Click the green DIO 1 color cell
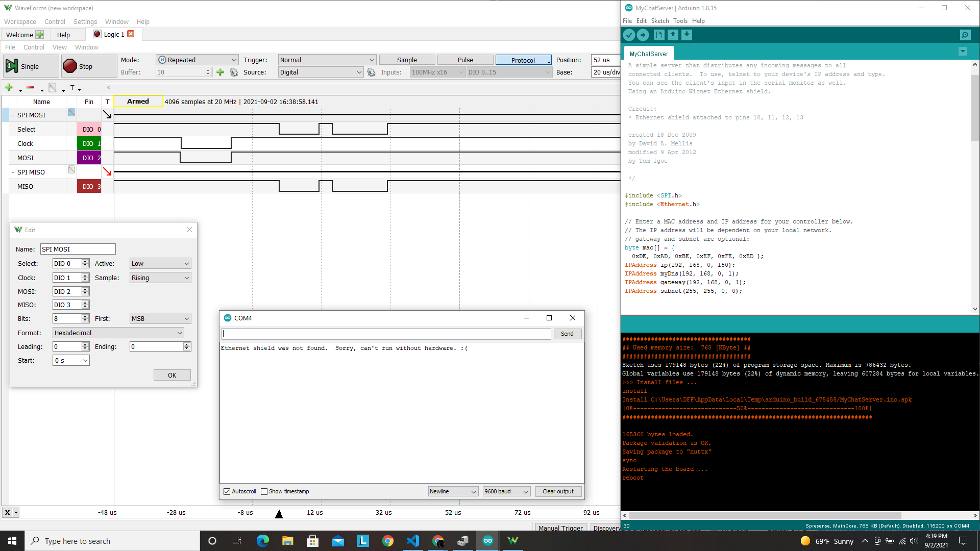The image size is (980, 551). (89, 143)
